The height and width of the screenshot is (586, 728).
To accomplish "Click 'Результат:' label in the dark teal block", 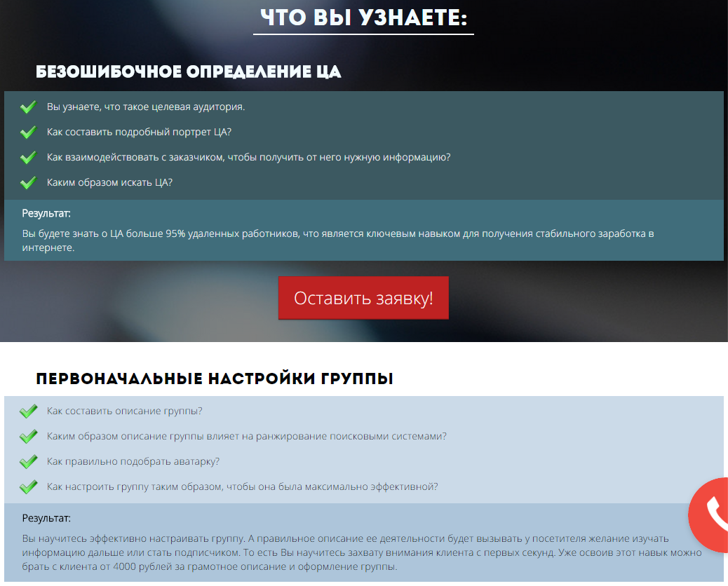I will click(46, 213).
